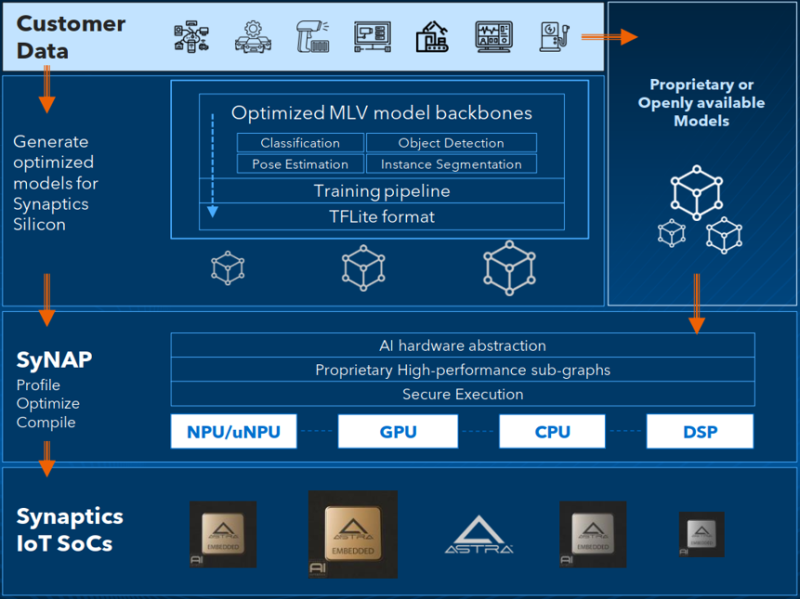Select the car with gear icon

point(253,37)
